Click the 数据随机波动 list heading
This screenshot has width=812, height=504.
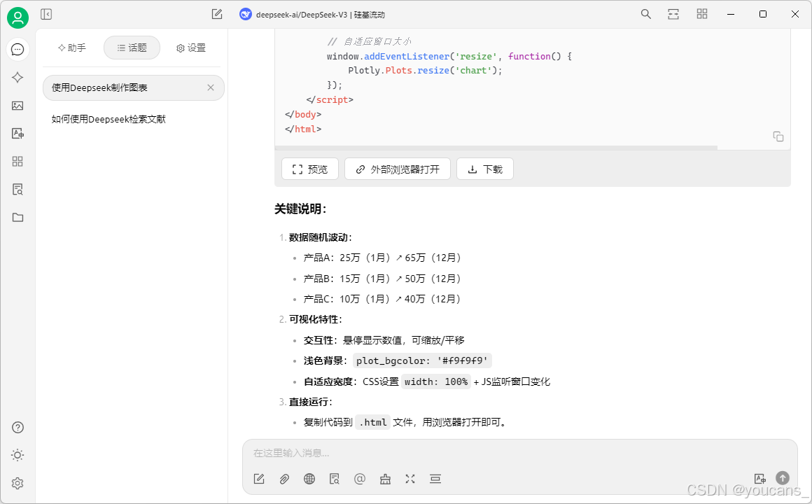(x=321, y=237)
